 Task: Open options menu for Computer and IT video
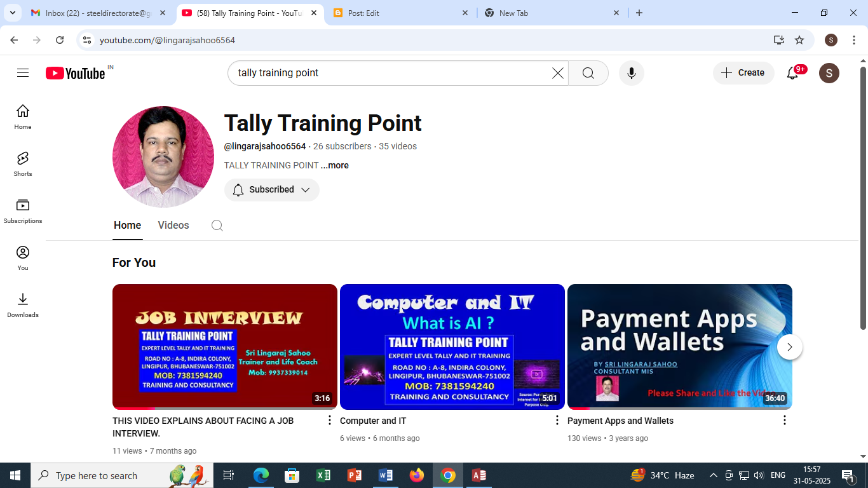tap(557, 420)
